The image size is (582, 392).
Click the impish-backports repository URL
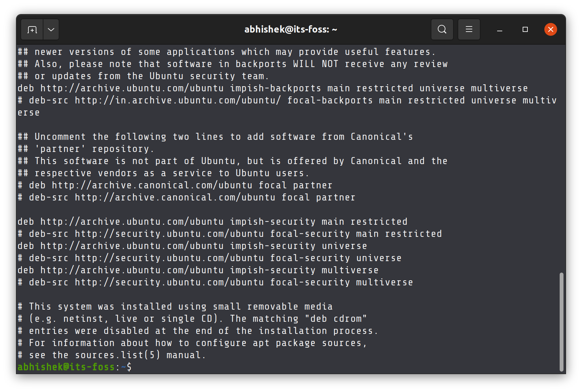pyautogui.click(x=273, y=88)
